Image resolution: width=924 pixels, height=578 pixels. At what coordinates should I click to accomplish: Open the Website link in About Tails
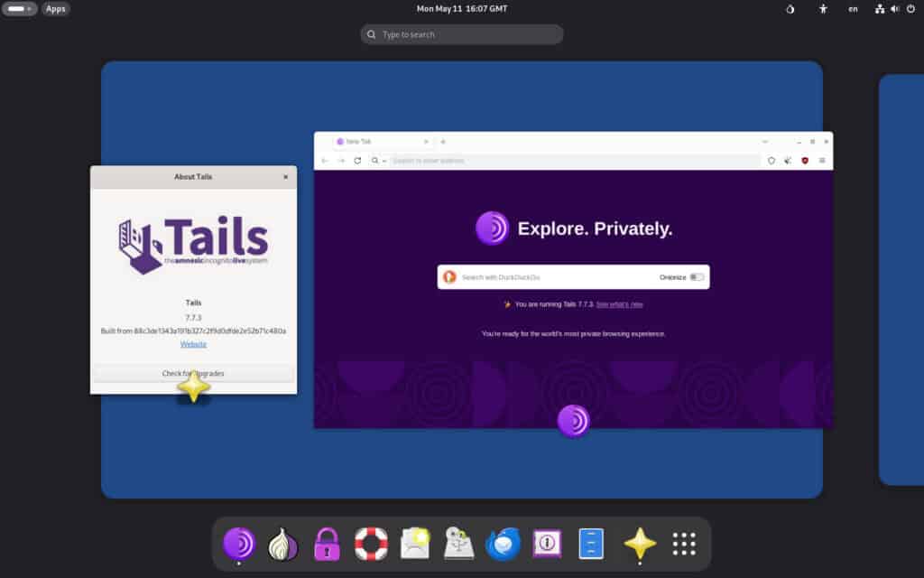(x=193, y=344)
